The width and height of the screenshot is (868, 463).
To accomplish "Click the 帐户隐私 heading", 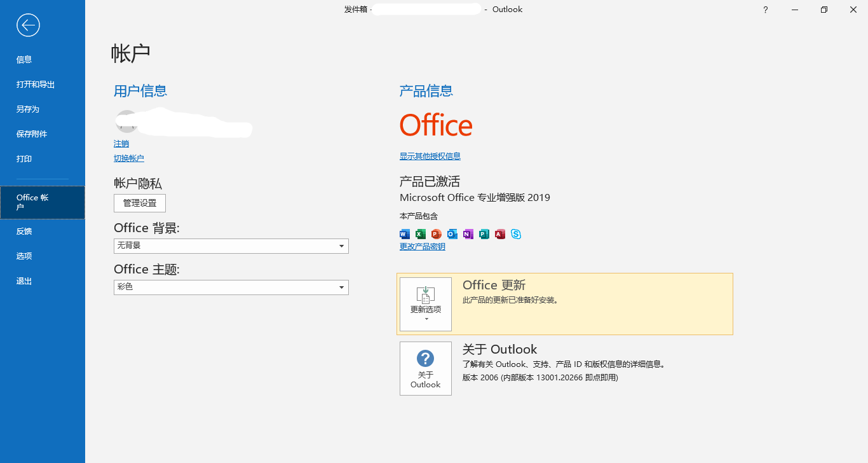I will pyautogui.click(x=138, y=184).
